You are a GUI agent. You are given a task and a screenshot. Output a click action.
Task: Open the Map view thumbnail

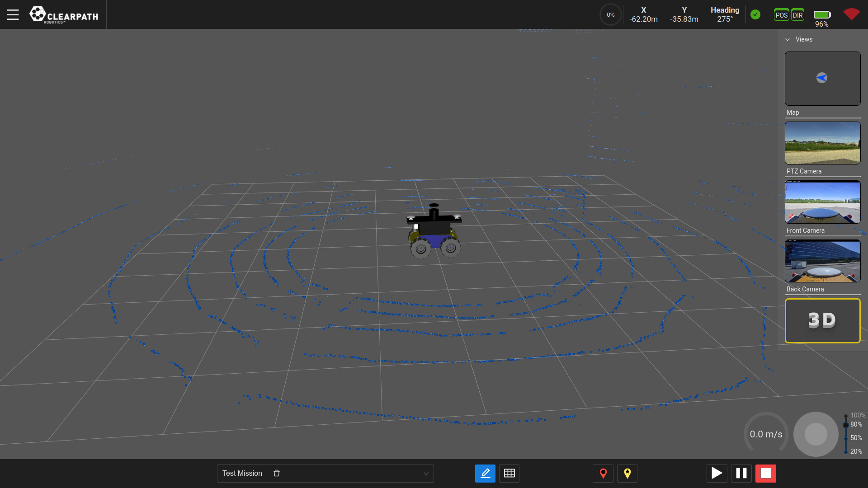tap(822, 79)
